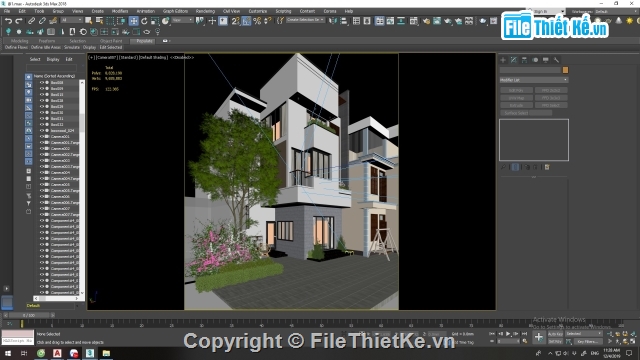The image size is (640, 360).
Task: Activate the Unlink Selection tool
Action: point(42,20)
